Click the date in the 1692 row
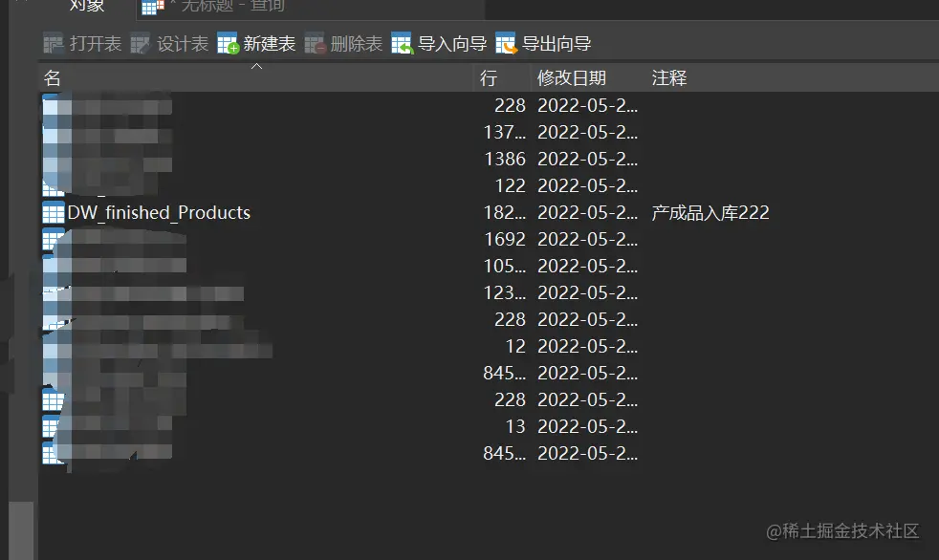Viewport: 939px width, 560px height. pyautogui.click(x=587, y=239)
